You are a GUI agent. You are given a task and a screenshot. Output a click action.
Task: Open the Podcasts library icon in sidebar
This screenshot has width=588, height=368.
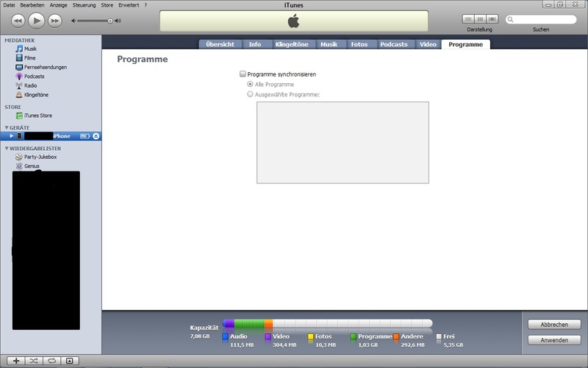coord(19,77)
